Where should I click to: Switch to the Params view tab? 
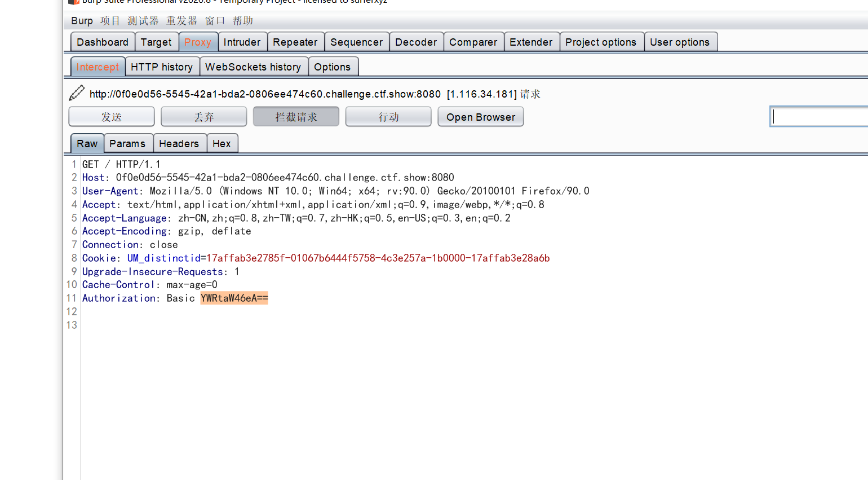pyautogui.click(x=127, y=143)
